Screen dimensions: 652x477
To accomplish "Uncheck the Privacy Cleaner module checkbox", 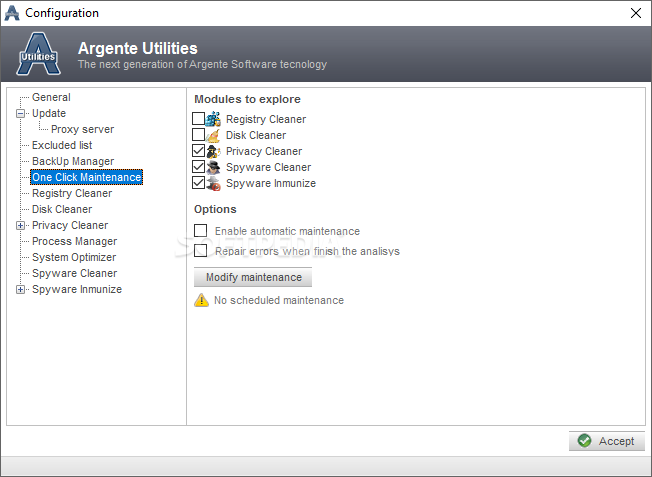I will [x=198, y=151].
